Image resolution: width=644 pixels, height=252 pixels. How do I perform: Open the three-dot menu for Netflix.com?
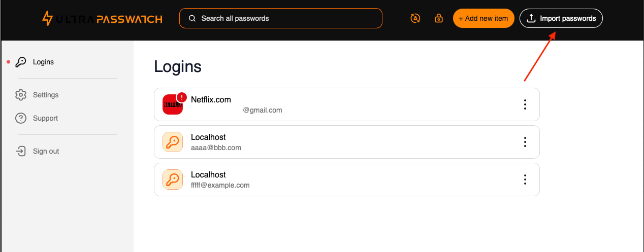(x=525, y=104)
